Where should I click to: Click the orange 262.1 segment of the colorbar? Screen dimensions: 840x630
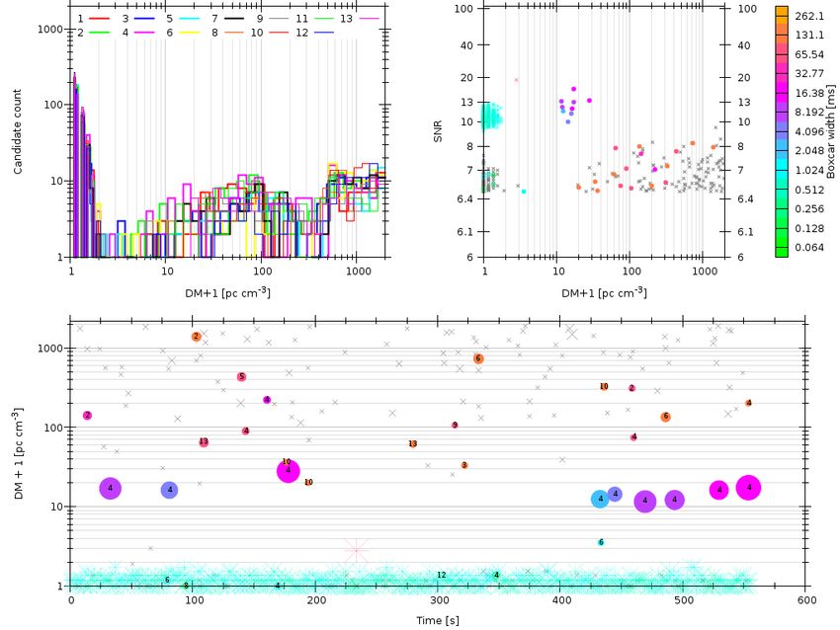[x=782, y=16]
